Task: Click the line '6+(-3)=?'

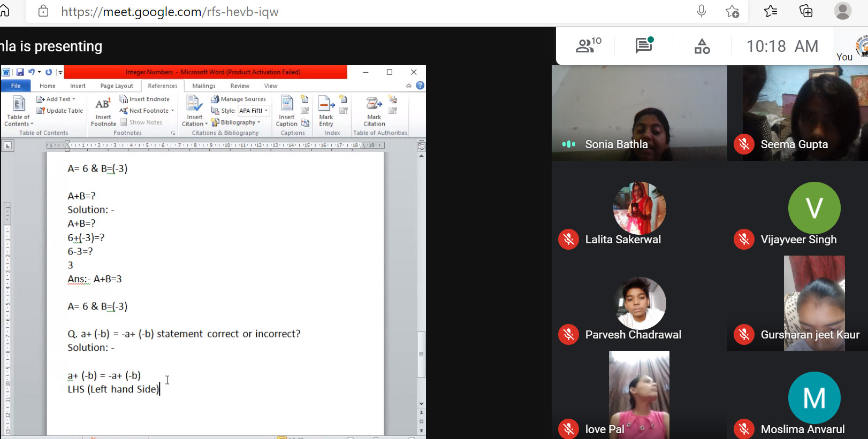Action: coord(86,237)
